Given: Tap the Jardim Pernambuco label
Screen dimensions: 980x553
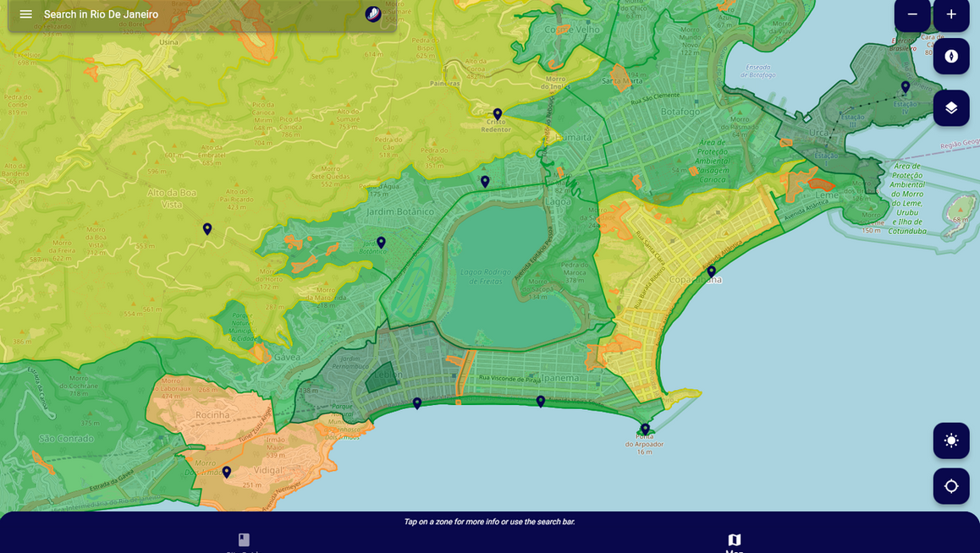Looking at the screenshot, I should [350, 363].
